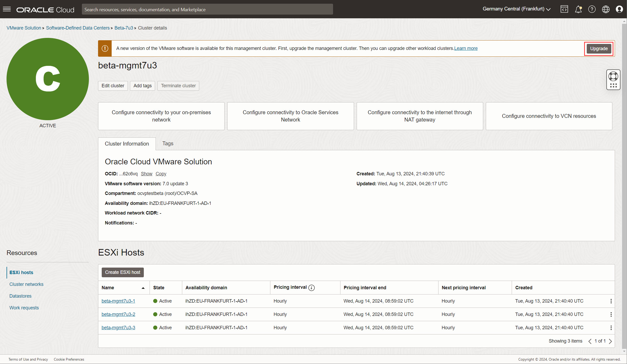This screenshot has height=364, width=627.
Task: Open the language globe icon
Action: pos(606,9)
